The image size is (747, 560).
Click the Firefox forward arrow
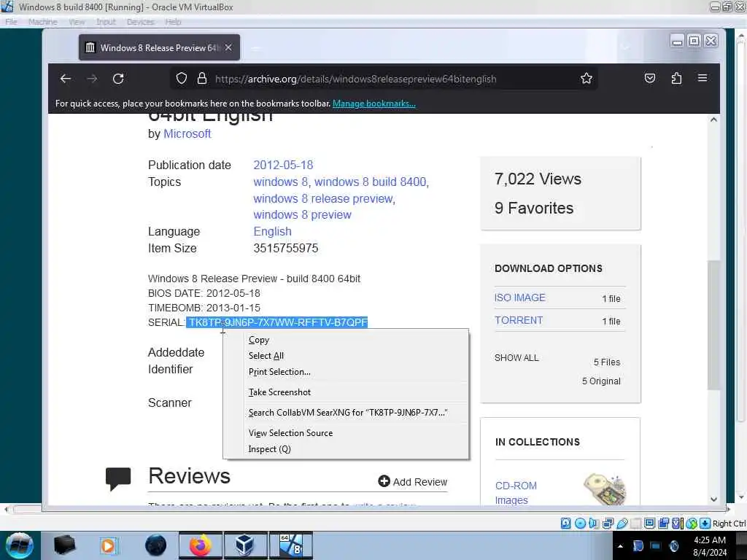(x=92, y=79)
